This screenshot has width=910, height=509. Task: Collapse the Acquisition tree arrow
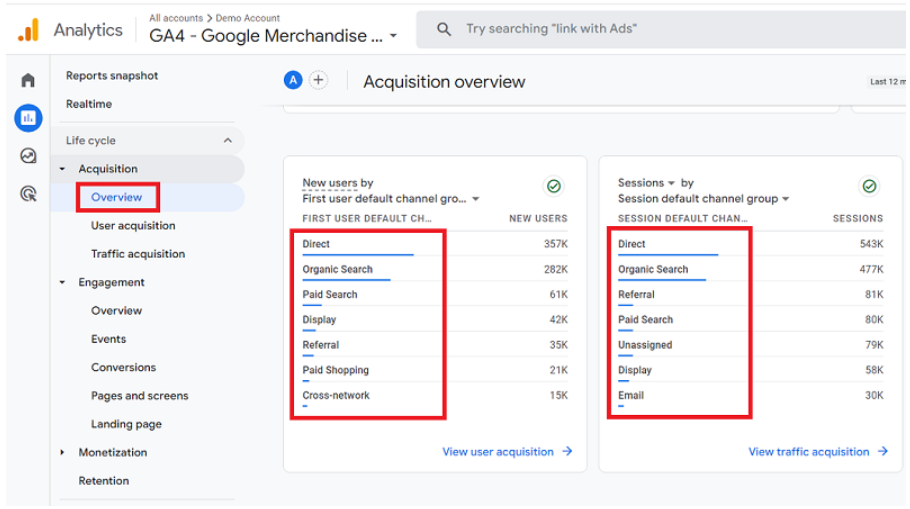[62, 169]
